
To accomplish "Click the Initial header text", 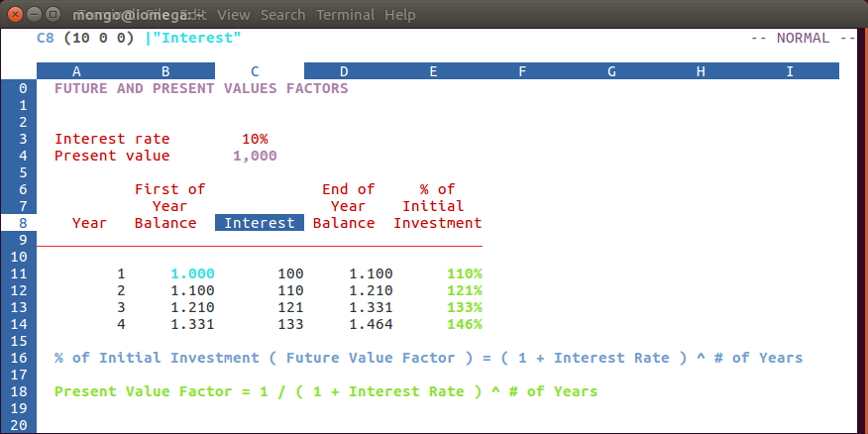I will pos(433,206).
